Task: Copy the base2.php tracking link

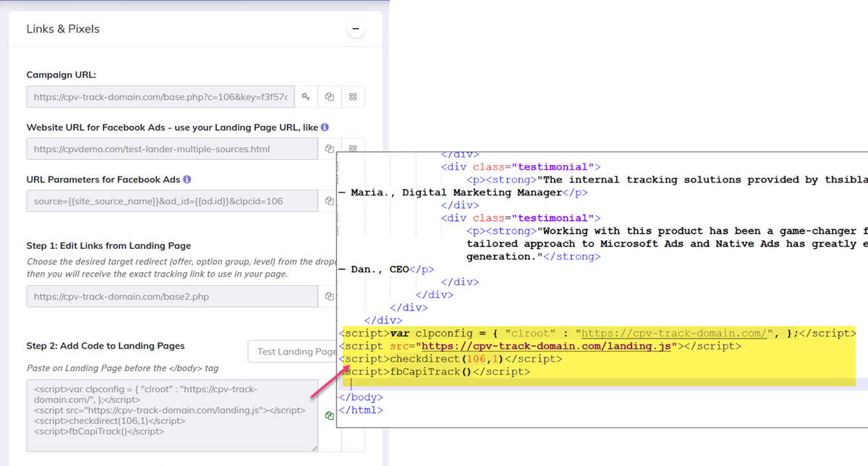Action: click(x=329, y=296)
